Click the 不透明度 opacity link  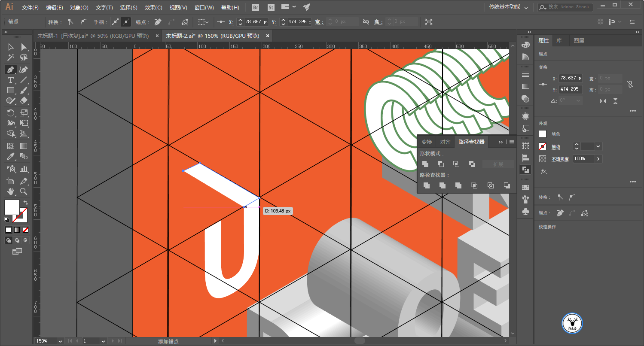pyautogui.click(x=560, y=159)
